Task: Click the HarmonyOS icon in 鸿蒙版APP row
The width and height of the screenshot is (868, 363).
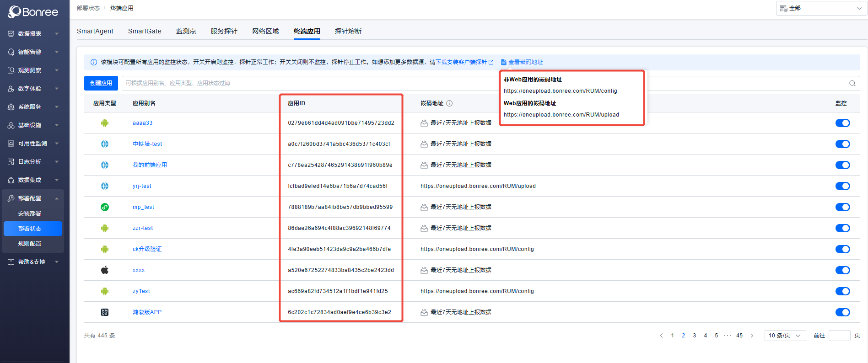Action: [x=105, y=312]
